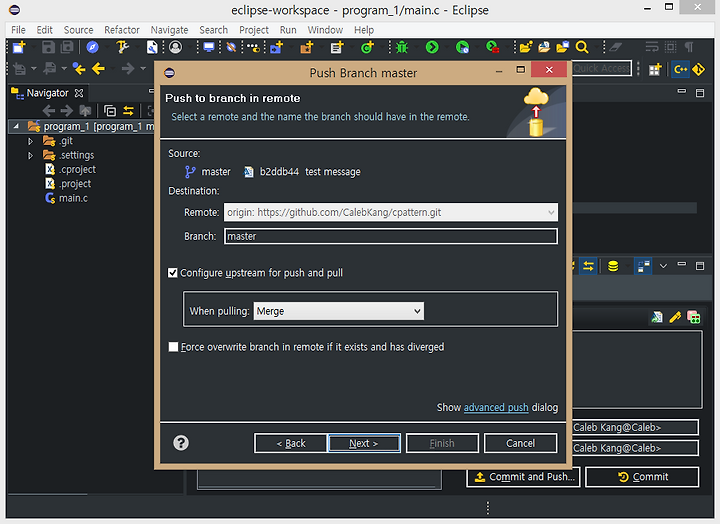720x524 pixels.
Task: Enable Force overwrite branch in remote
Action: pos(173,347)
